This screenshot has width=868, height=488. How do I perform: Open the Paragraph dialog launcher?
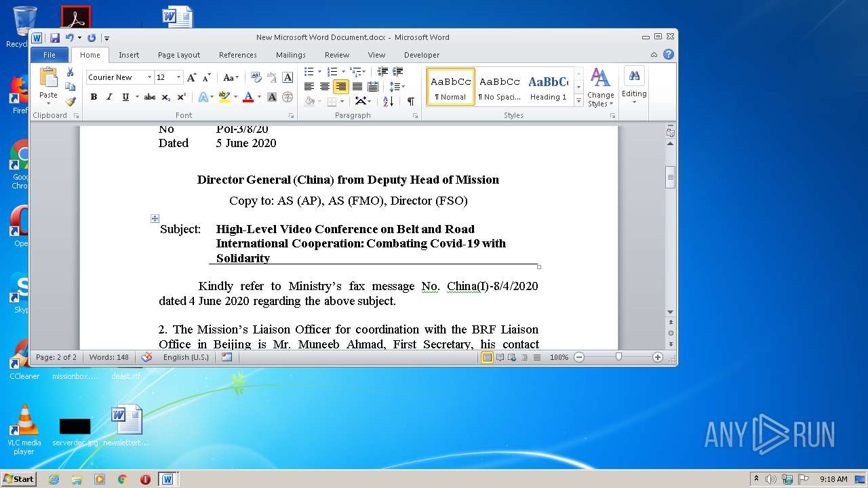[x=415, y=116]
